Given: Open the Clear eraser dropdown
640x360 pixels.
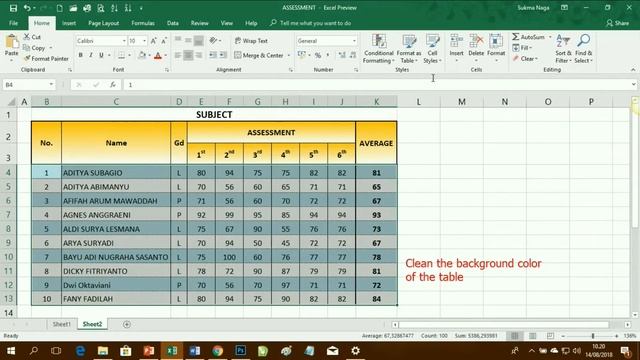Looking at the screenshot, I should tap(526, 59).
